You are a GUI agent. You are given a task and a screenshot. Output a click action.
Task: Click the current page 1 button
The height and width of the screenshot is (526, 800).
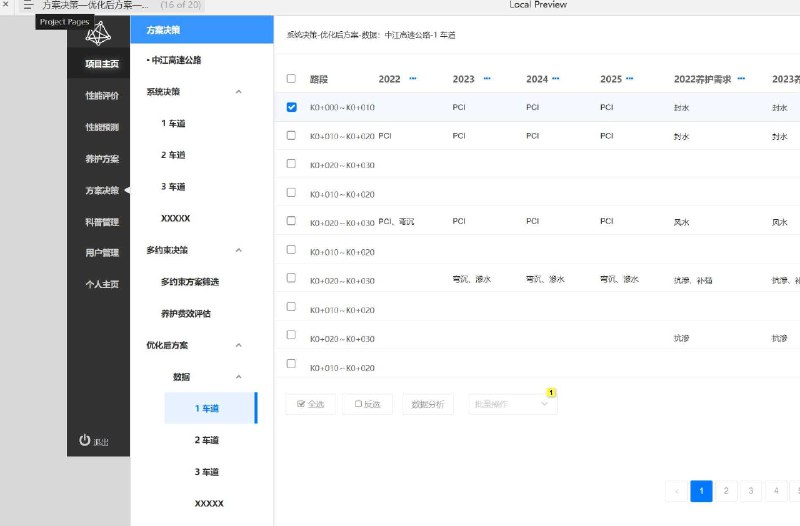702,491
